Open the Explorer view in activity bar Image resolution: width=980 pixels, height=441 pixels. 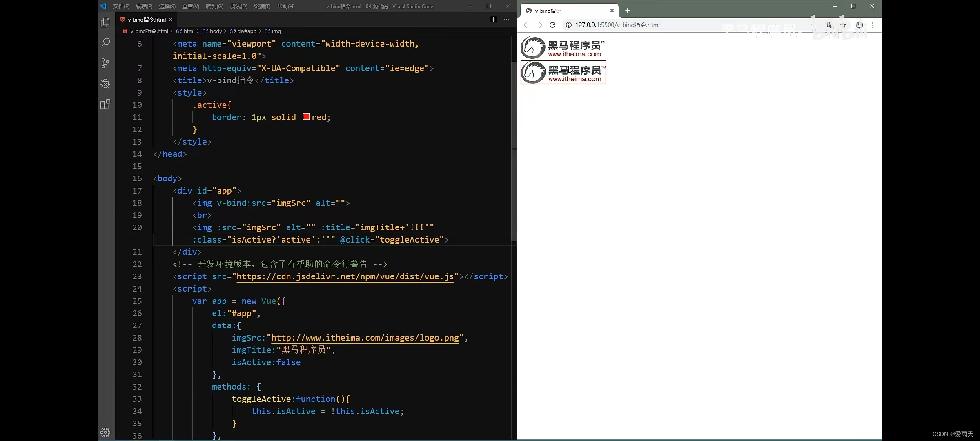(x=105, y=22)
